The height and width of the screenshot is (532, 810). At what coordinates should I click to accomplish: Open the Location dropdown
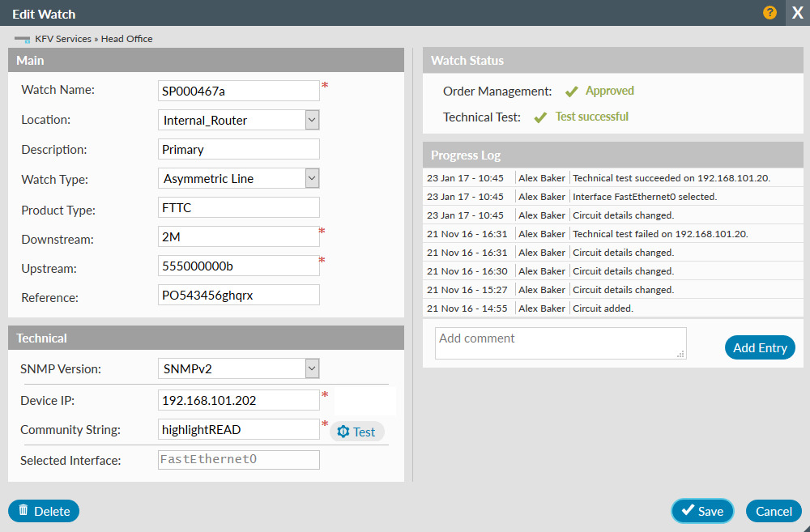pos(312,120)
